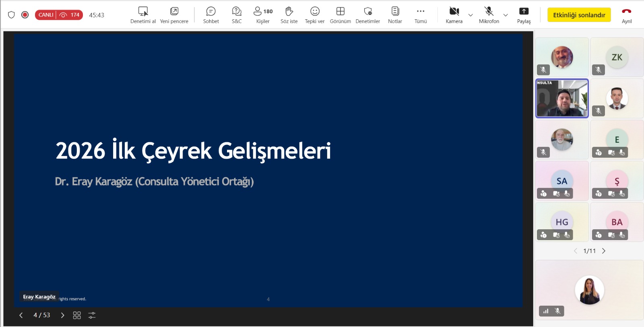Click muted mic icon on ZK tile

pos(599,70)
